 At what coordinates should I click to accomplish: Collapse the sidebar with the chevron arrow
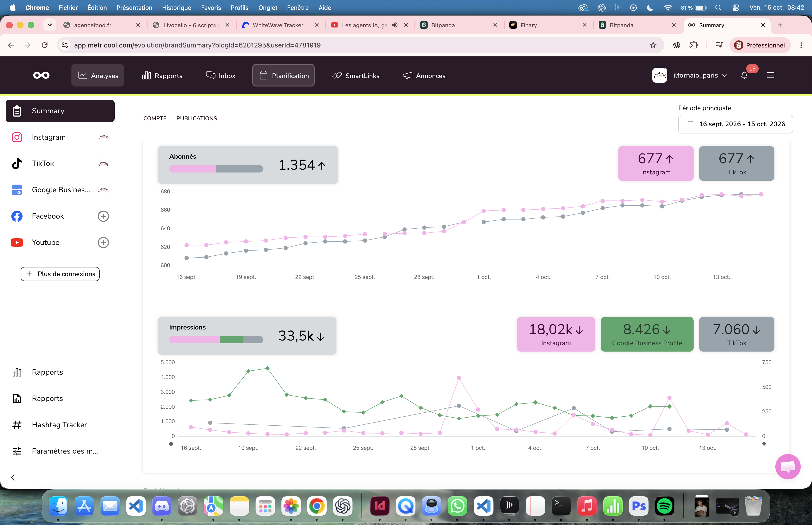click(13, 477)
